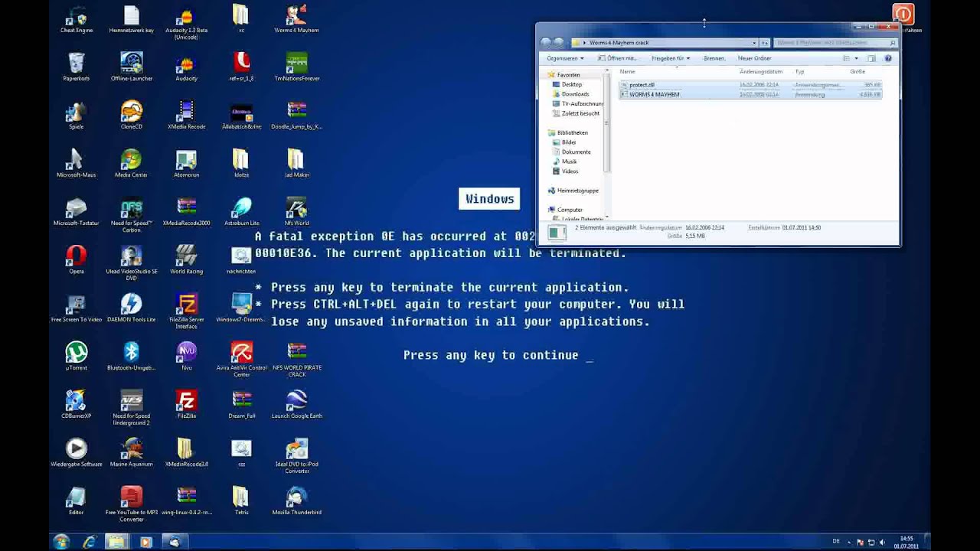Open Launch Google Earth desktop icon
Screen dimensions: 980x551
[x=296, y=405]
